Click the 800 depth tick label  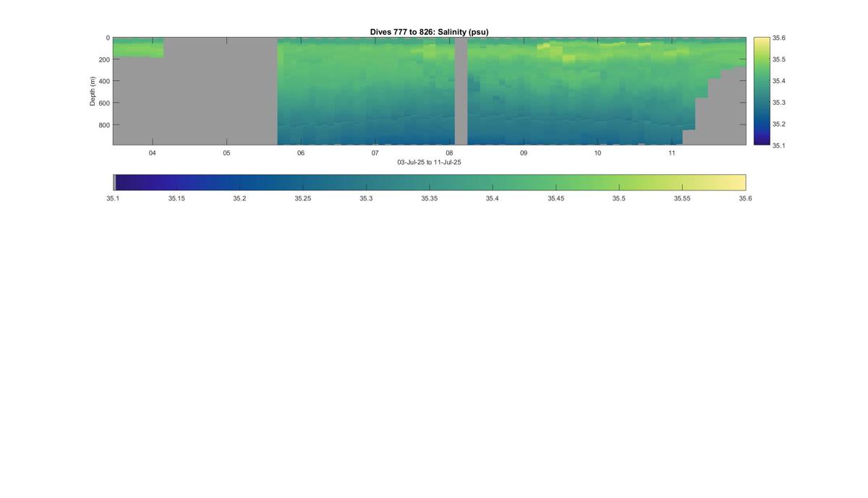pos(104,124)
